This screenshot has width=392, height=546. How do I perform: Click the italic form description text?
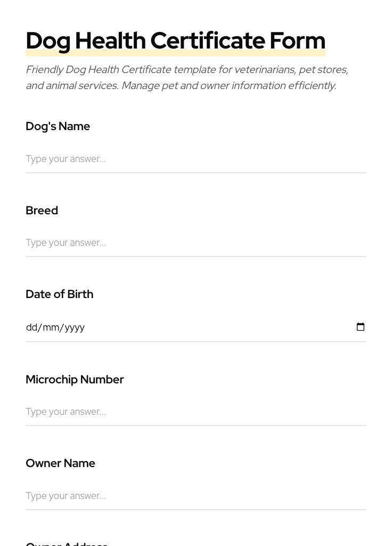[186, 77]
